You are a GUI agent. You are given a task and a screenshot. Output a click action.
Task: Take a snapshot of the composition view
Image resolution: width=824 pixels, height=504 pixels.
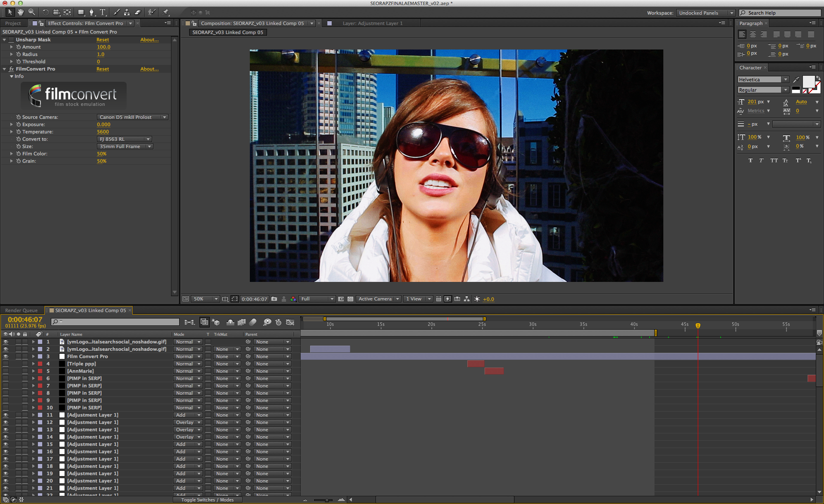[x=274, y=299]
